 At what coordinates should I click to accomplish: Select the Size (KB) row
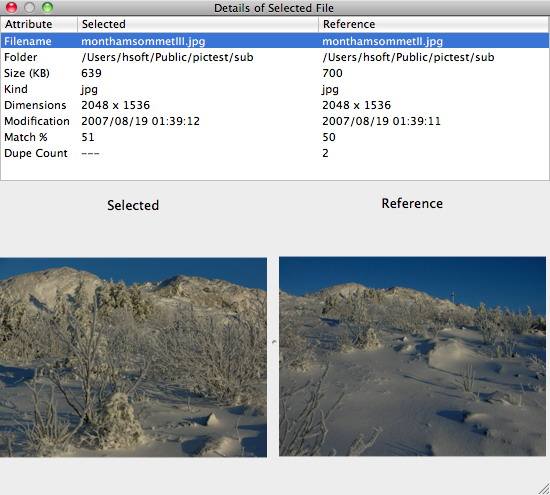[x=275, y=73]
